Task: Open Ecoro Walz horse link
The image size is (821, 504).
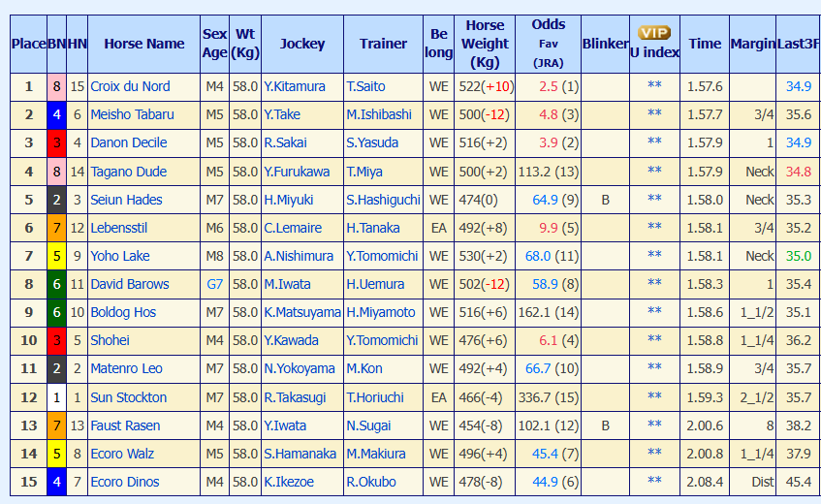Action: click(122, 454)
